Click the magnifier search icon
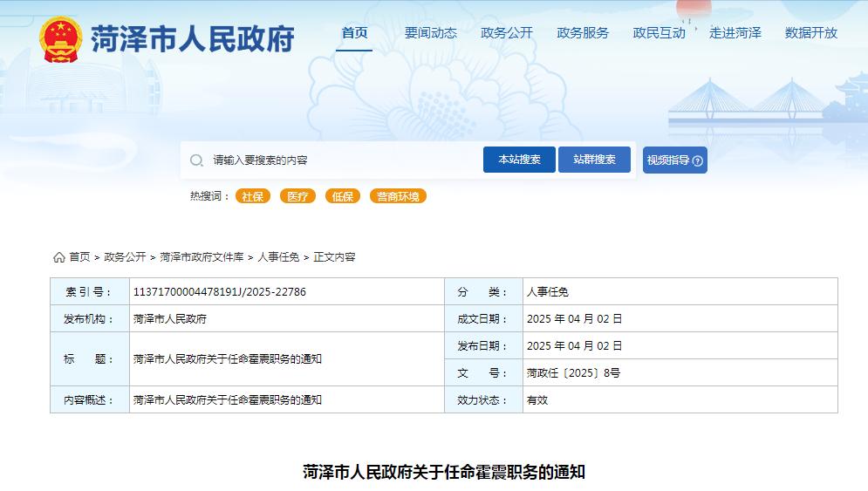868x491 pixels. coord(196,160)
